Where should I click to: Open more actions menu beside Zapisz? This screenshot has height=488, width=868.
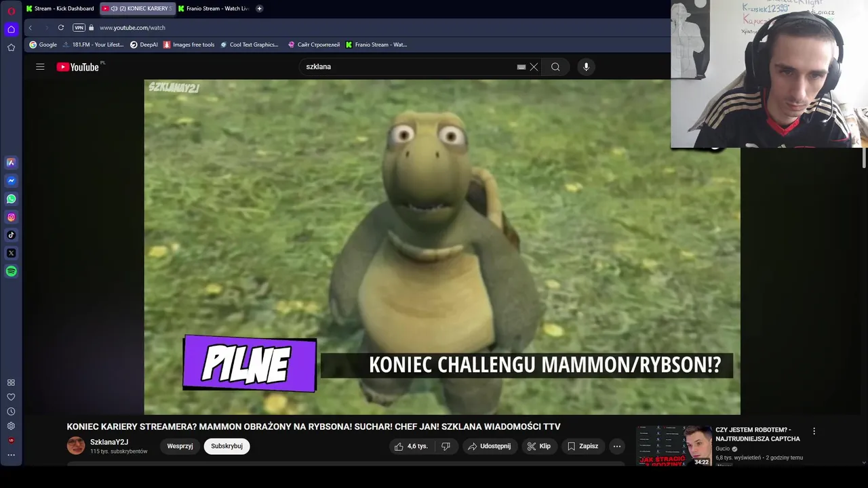616,446
